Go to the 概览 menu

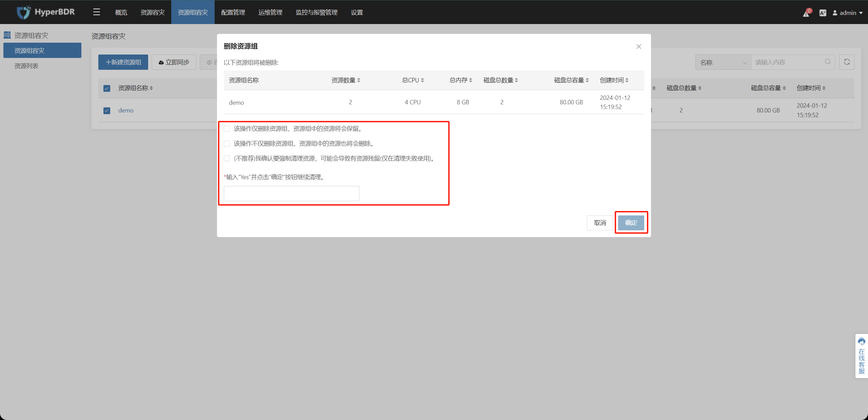pos(121,13)
